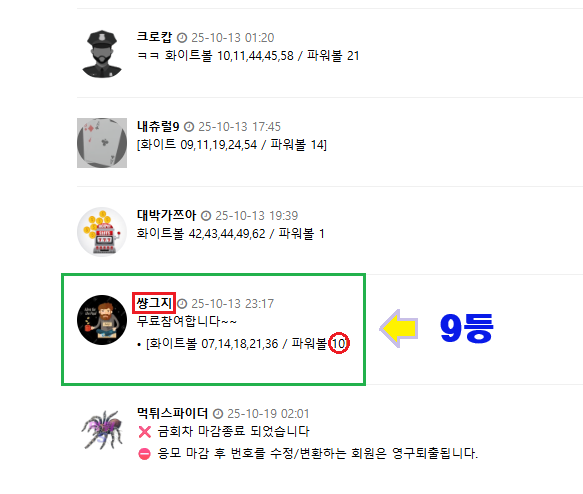Open the 내츄럴9 username link

coord(158,126)
